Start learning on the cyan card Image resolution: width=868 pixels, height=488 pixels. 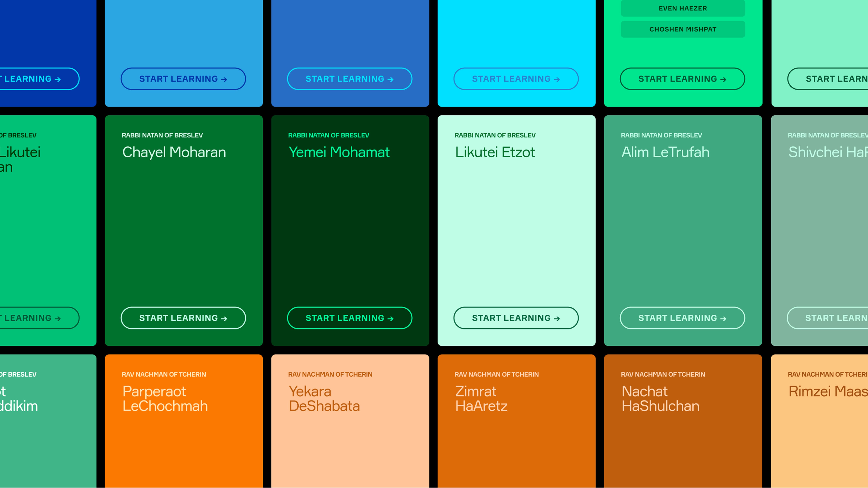(516, 79)
